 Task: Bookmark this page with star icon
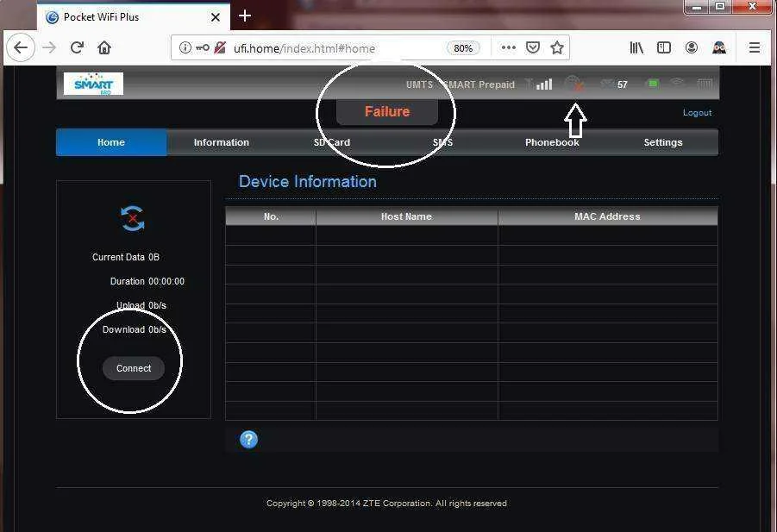coord(557,47)
